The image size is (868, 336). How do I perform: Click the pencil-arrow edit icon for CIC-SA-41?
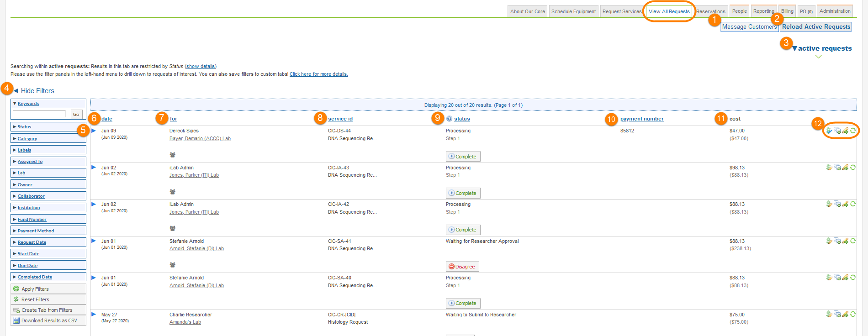845,241
